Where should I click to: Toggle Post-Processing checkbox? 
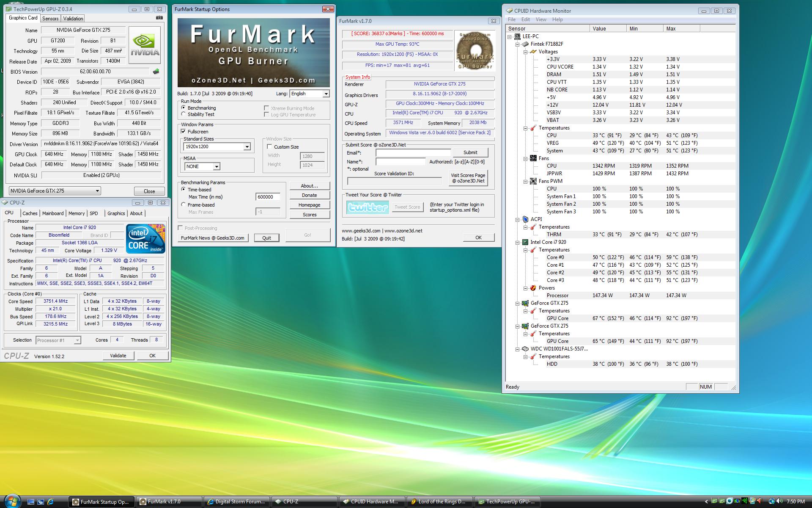click(181, 228)
